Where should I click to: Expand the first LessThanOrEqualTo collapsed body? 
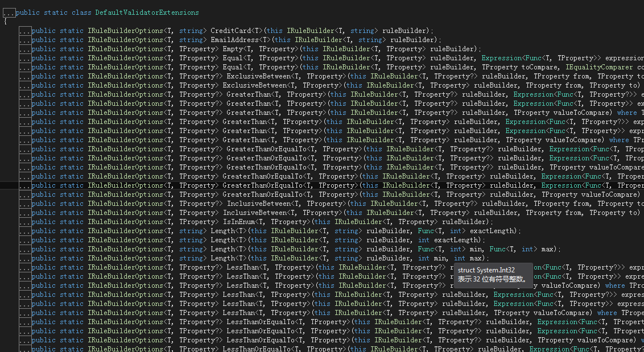(x=25, y=321)
